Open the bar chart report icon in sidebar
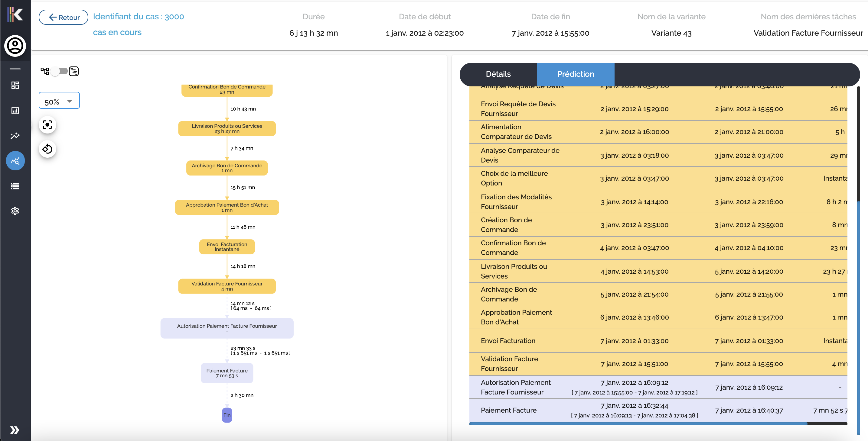 pos(15,111)
